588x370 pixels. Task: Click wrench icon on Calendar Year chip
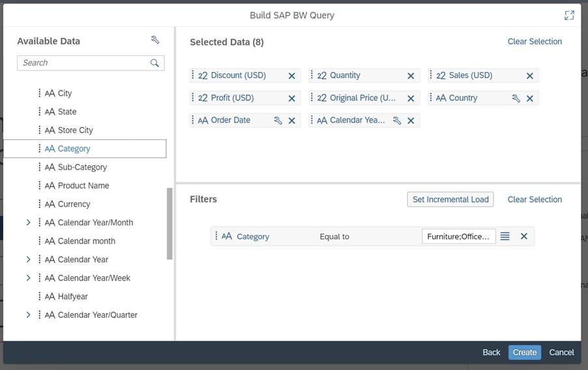click(396, 121)
